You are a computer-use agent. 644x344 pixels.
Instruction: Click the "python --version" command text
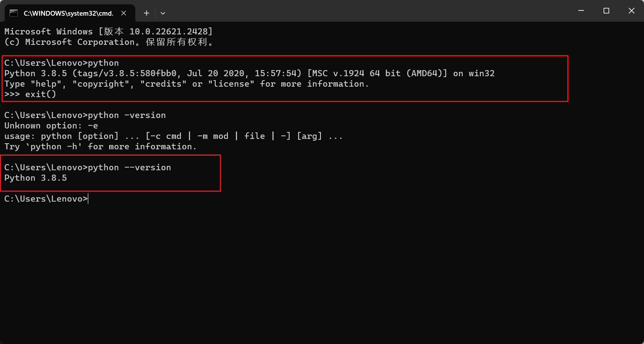[x=129, y=168]
